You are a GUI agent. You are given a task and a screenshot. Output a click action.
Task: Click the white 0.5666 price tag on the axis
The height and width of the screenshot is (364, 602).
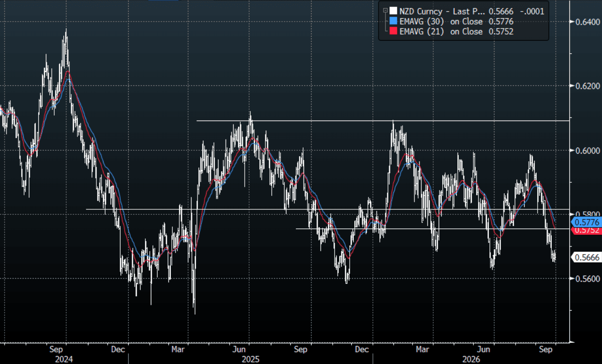coord(586,258)
